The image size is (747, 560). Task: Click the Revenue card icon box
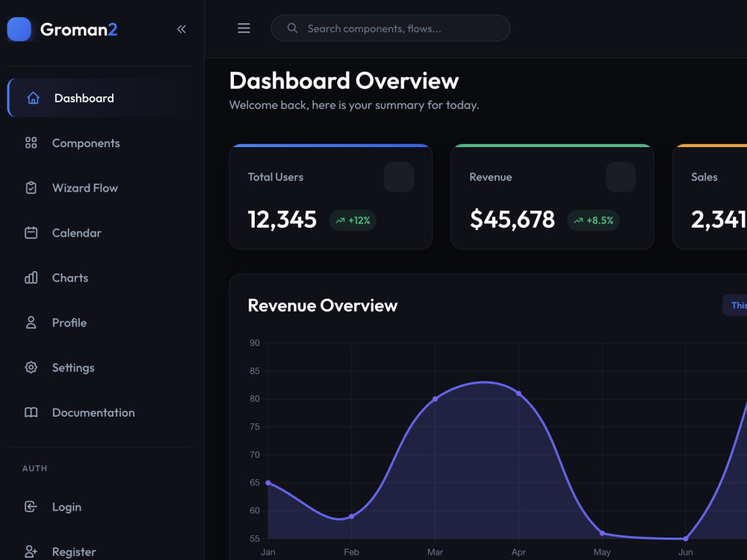[x=620, y=177]
